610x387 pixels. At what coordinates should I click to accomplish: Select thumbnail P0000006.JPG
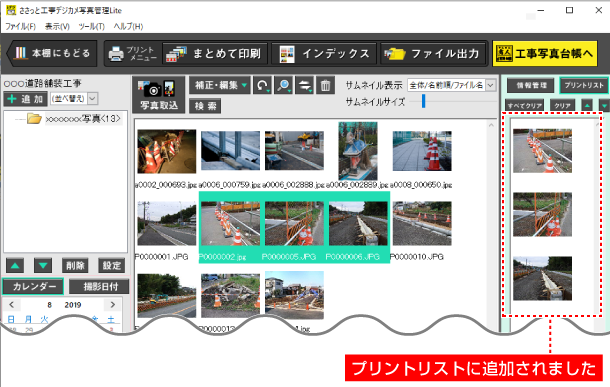coord(358,223)
